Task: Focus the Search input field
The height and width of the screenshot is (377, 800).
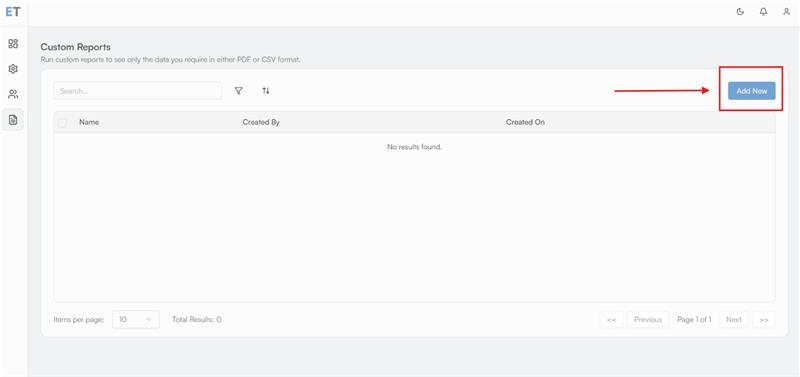Action: [138, 91]
